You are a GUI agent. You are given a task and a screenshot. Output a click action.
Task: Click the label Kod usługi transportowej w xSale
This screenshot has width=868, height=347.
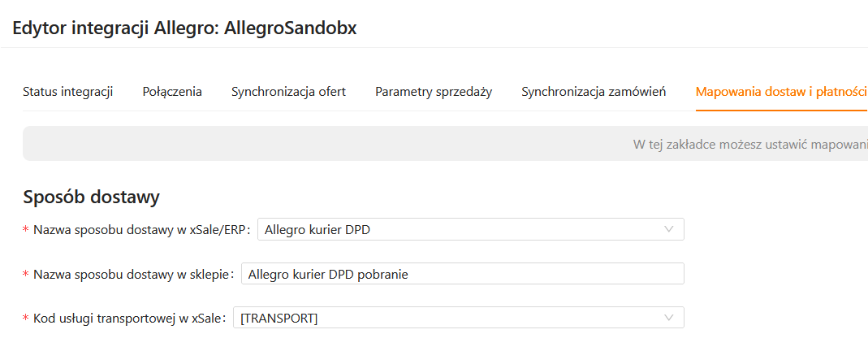coord(128,318)
